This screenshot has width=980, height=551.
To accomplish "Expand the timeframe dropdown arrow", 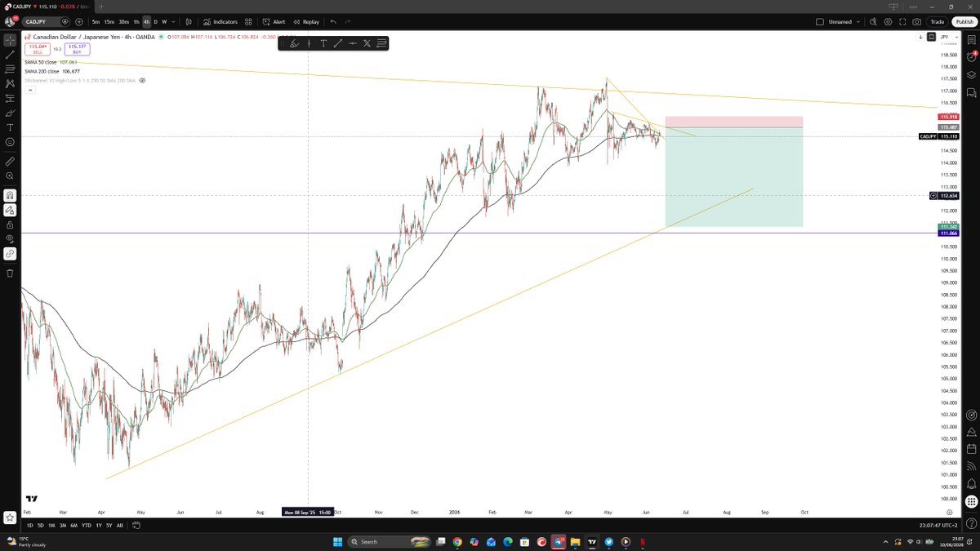I will (x=173, y=22).
